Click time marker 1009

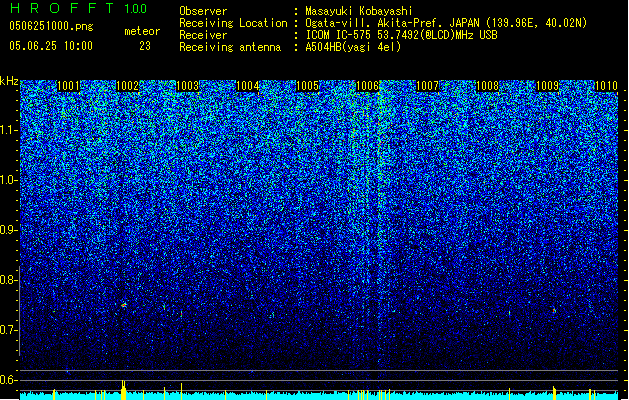click(x=547, y=86)
